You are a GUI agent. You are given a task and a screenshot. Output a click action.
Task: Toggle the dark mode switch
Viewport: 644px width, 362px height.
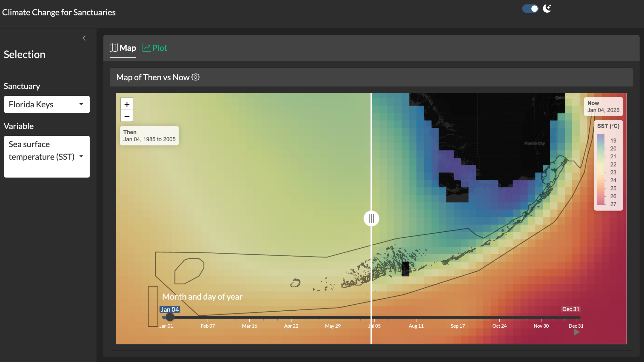point(530,8)
